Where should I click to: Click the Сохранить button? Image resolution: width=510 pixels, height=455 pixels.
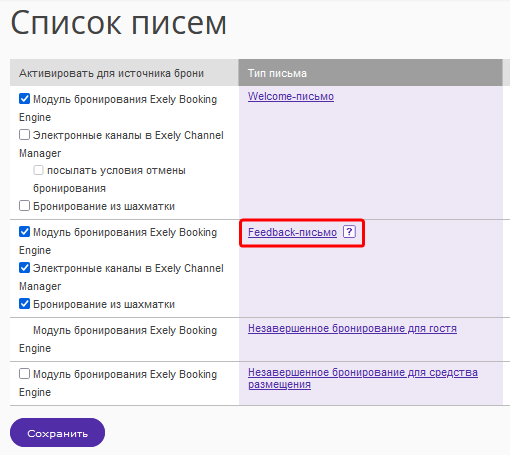point(57,433)
